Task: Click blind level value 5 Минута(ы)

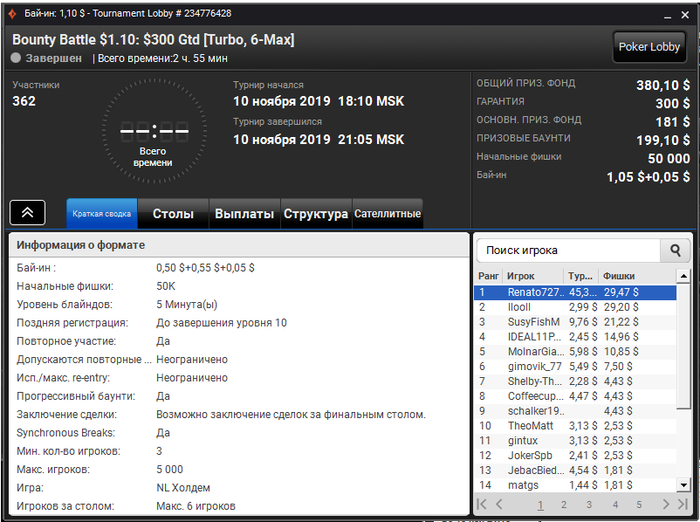Action: point(187,305)
